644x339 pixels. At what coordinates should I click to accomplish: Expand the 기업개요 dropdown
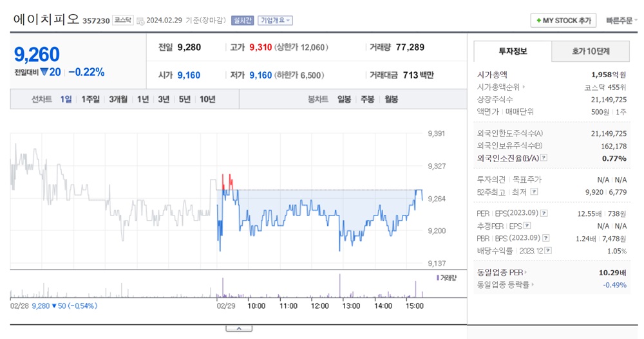[x=275, y=21]
